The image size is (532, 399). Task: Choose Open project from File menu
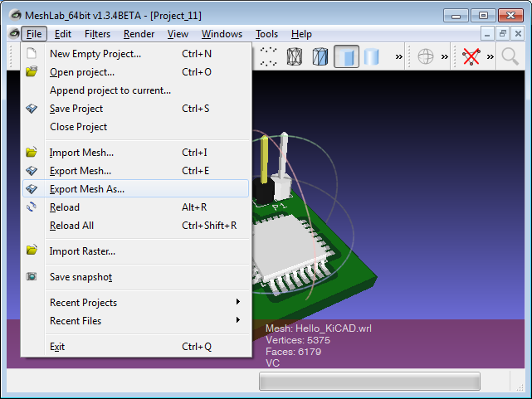(136, 72)
